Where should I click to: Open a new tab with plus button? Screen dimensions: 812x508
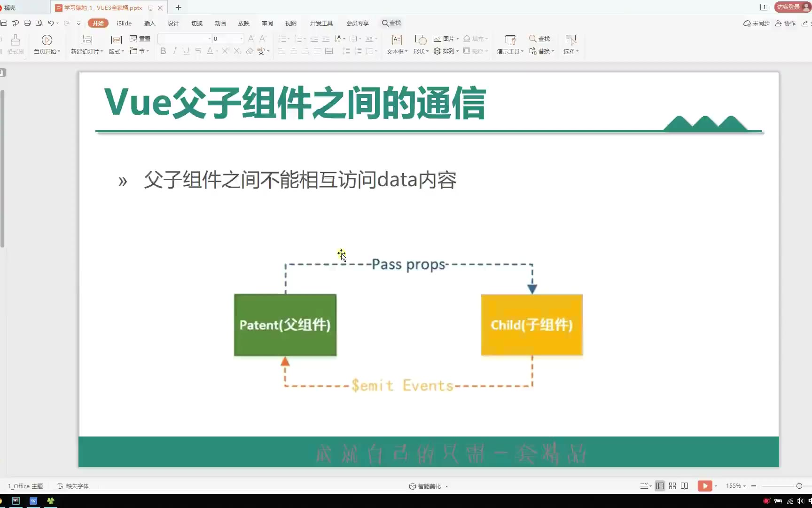point(179,8)
